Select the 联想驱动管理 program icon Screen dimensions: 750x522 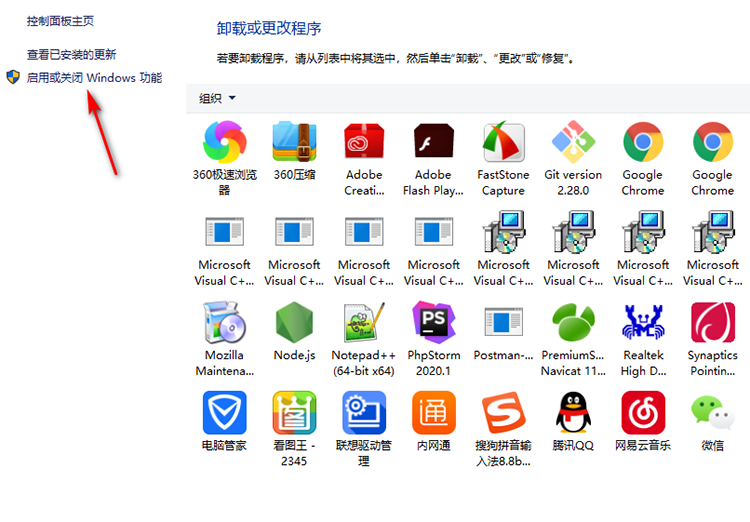click(x=364, y=412)
